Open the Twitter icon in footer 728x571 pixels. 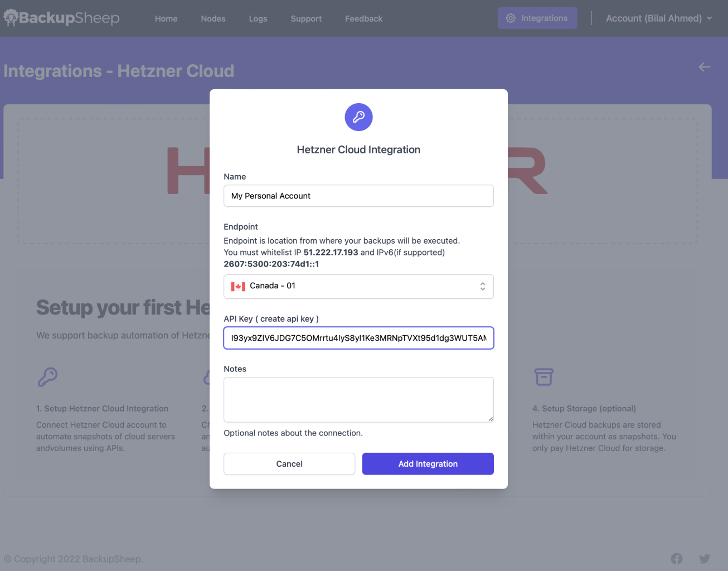tap(705, 559)
